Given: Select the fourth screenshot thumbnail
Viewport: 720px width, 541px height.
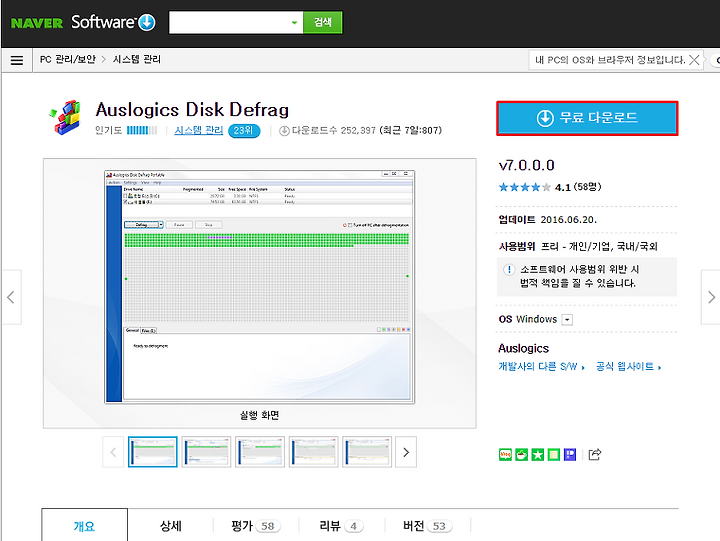Looking at the screenshot, I should tap(314, 452).
